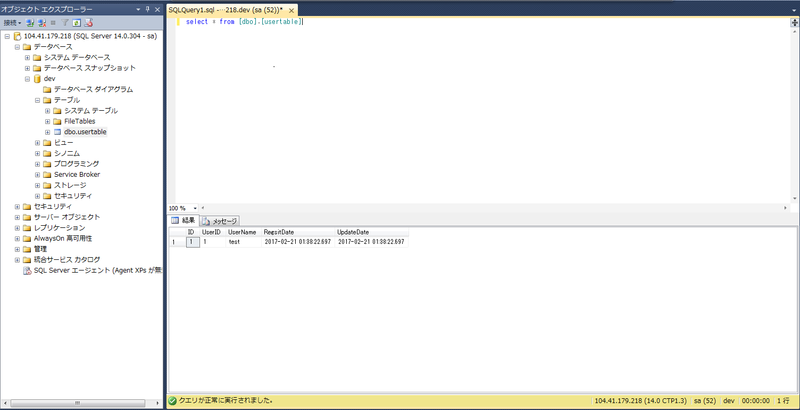The height and width of the screenshot is (410, 800).
Task: Select the 'test' UserName cell
Action: 243,242
